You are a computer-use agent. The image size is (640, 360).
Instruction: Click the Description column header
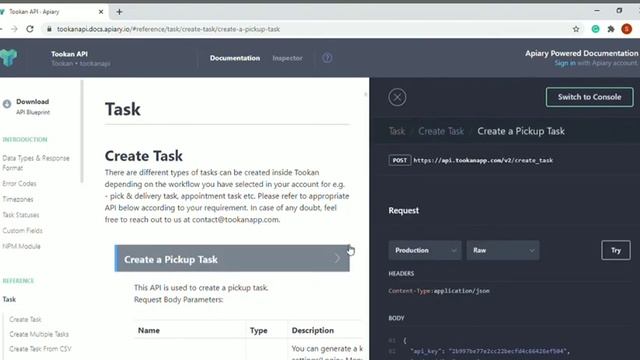tap(313, 330)
